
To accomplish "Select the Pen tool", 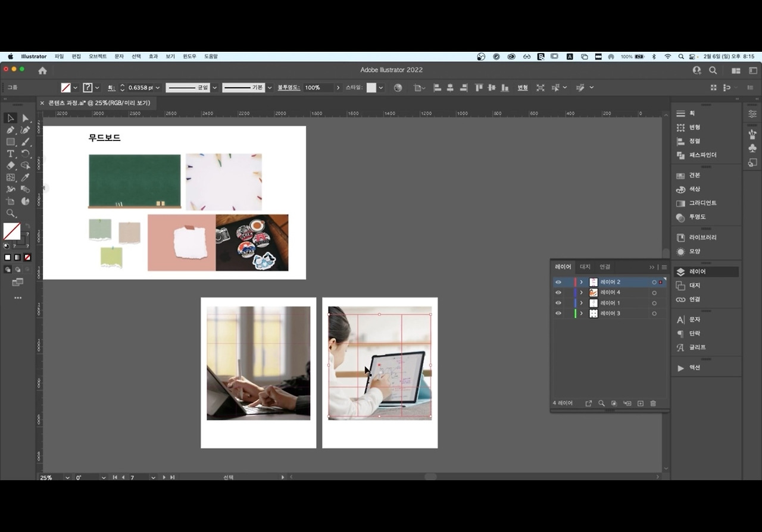I will (11, 130).
